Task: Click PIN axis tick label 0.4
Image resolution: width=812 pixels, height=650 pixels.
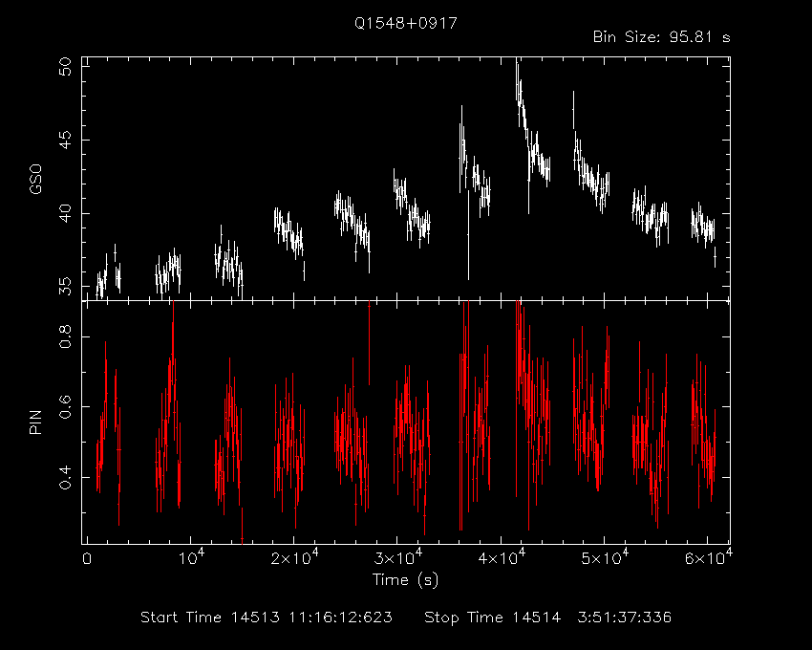Action: (66, 477)
